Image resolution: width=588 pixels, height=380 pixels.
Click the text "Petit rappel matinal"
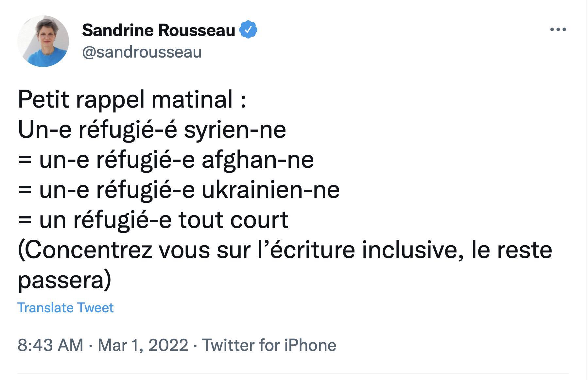tap(126, 99)
